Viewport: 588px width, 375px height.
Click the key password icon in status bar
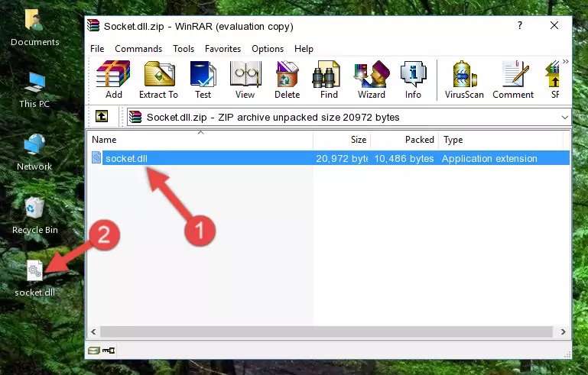(x=109, y=351)
